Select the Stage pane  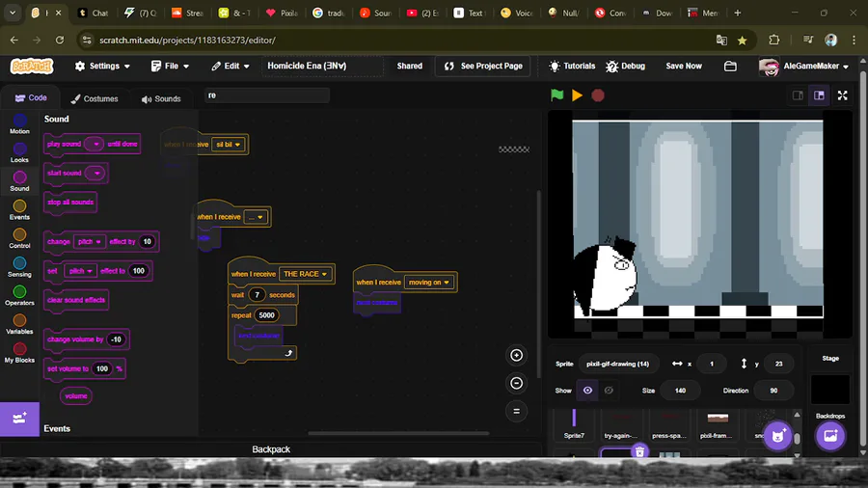[x=829, y=388]
